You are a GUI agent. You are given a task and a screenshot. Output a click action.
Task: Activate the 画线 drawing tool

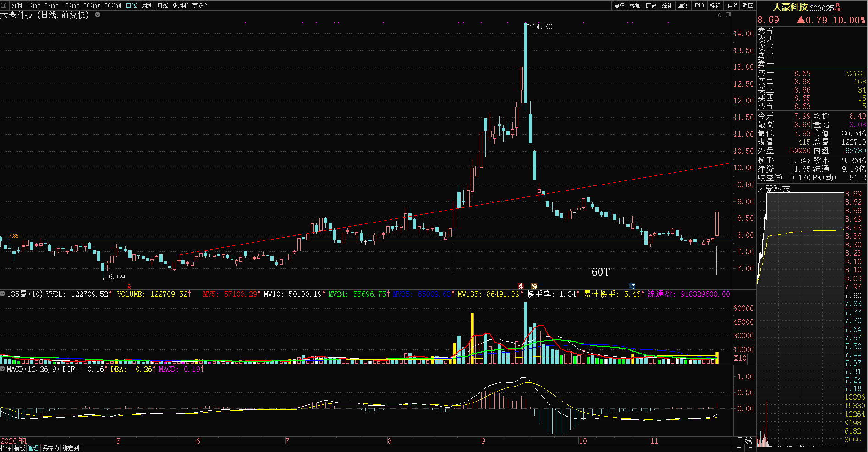[x=683, y=5]
